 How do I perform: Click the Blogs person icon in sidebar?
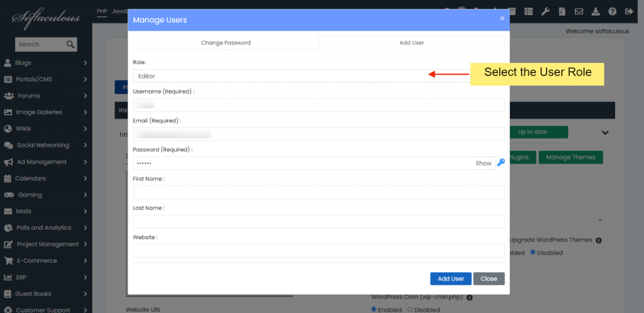click(8, 63)
